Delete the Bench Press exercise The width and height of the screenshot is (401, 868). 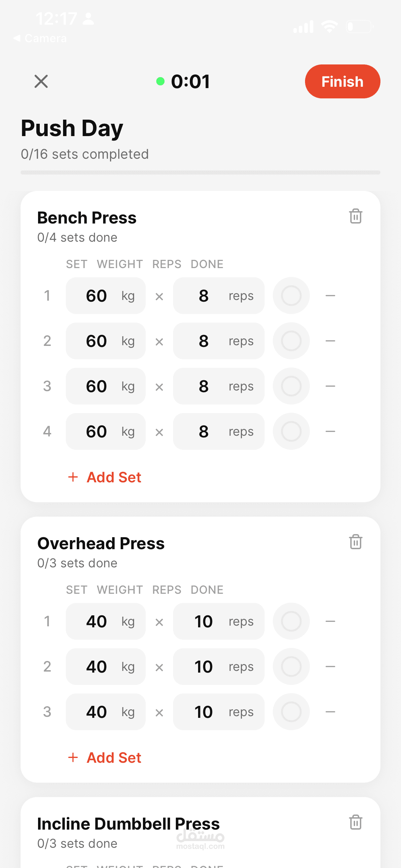coord(355,216)
